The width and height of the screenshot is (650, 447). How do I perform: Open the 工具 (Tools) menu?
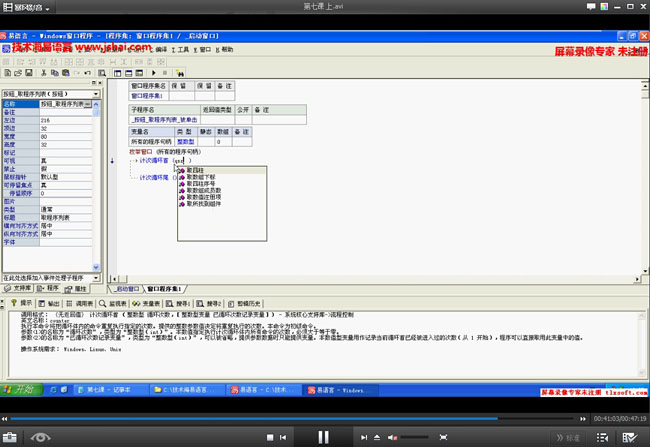[x=182, y=48]
